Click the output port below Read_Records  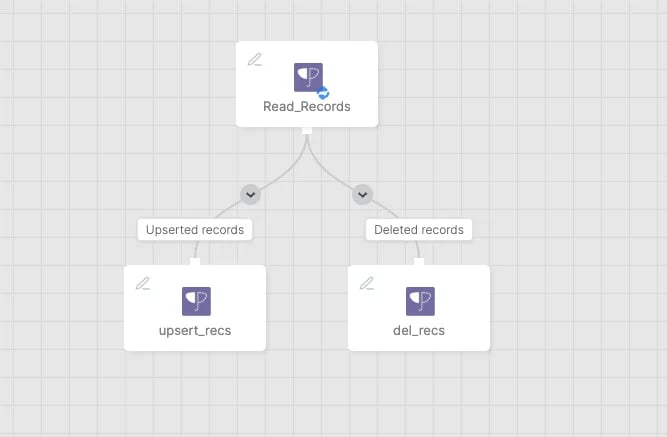307,131
